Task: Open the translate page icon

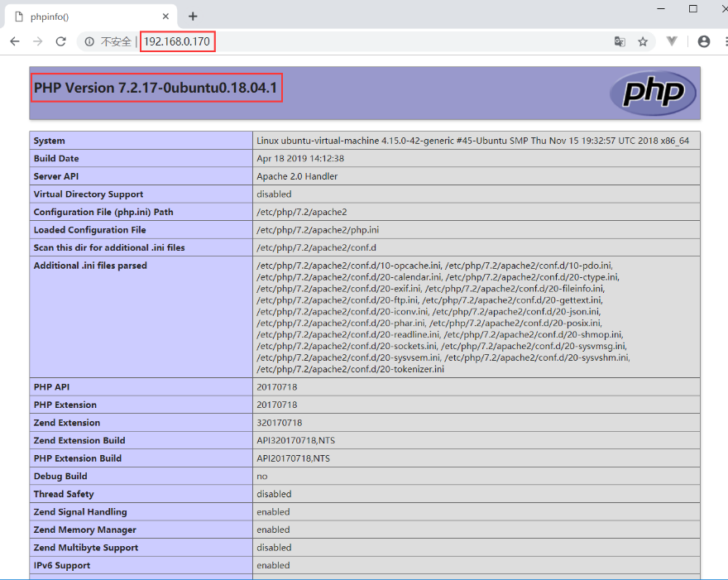Action: (x=620, y=42)
